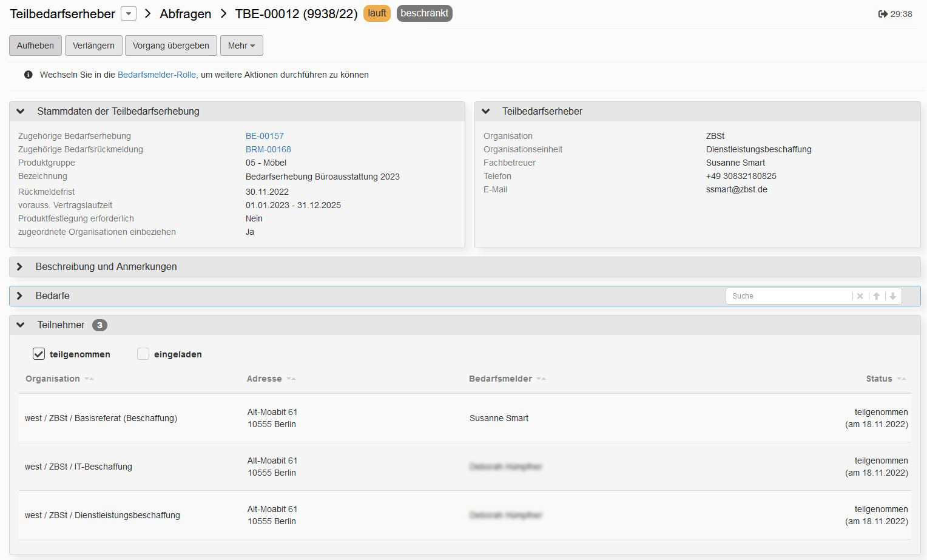Enable the eingeladen filter checkbox

(143, 354)
